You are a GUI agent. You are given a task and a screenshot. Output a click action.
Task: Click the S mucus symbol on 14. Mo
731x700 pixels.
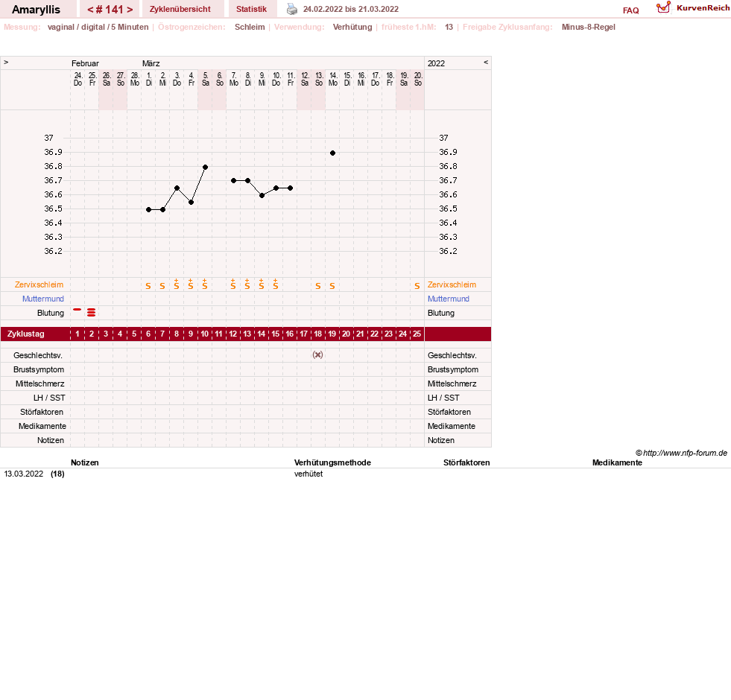(332, 286)
